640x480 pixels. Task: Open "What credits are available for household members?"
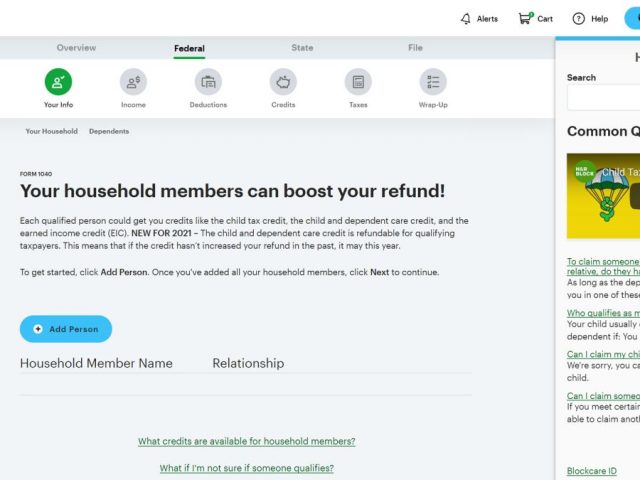[x=246, y=441]
